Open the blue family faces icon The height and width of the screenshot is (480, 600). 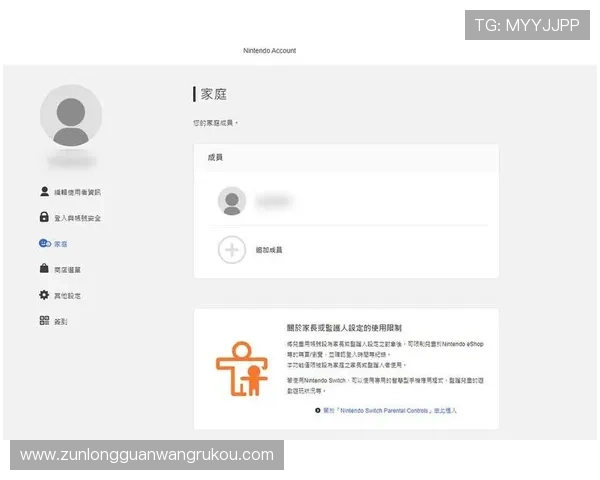click(x=45, y=243)
